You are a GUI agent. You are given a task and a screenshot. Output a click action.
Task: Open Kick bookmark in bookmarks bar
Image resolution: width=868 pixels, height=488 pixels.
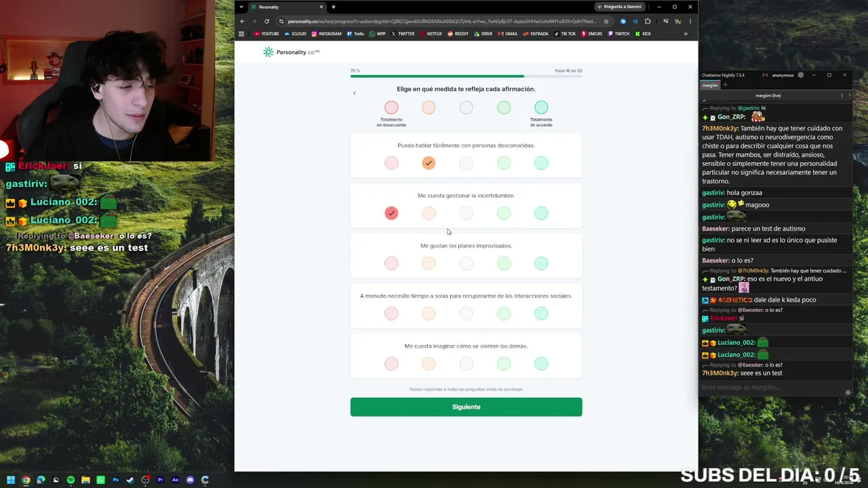click(643, 34)
